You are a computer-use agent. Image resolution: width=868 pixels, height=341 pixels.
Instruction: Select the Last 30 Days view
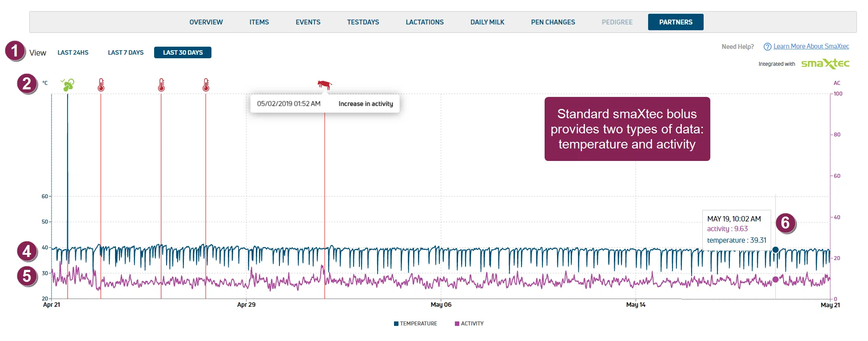point(183,52)
